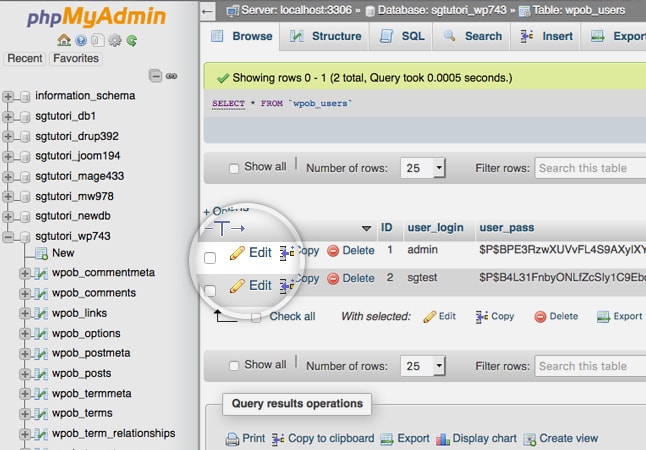The image size is (646, 450).
Task: Open the Favorites tables button
Action: pyautogui.click(x=76, y=59)
